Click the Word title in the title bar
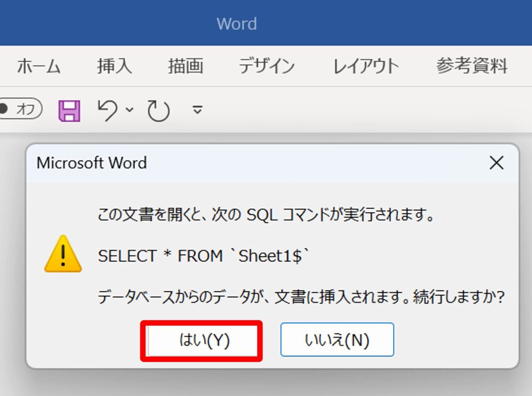Screen dimensions: 532x396 [236, 24]
